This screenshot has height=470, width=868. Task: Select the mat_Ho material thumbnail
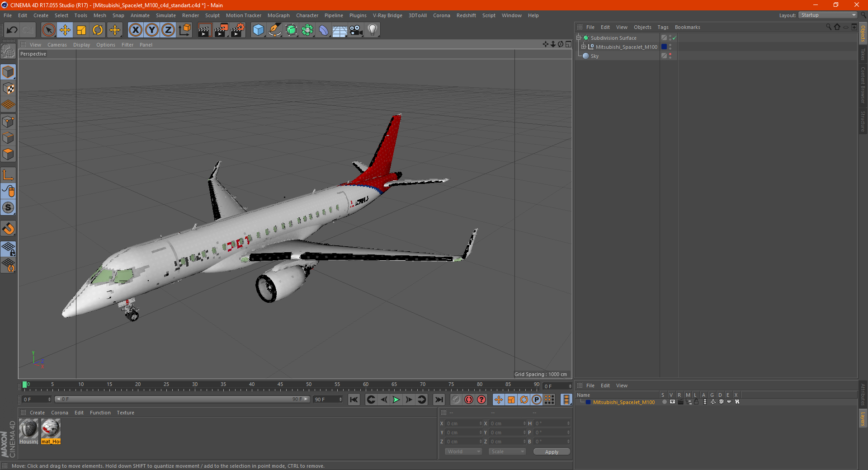51,432
